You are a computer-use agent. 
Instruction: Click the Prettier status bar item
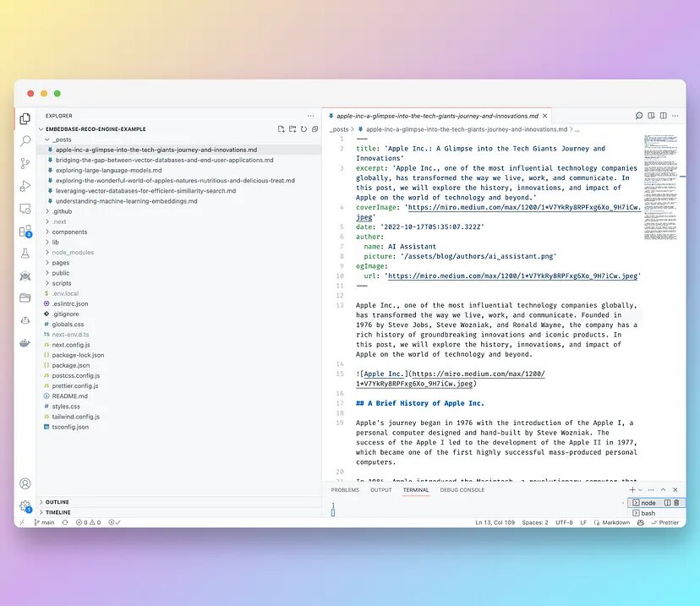click(664, 522)
